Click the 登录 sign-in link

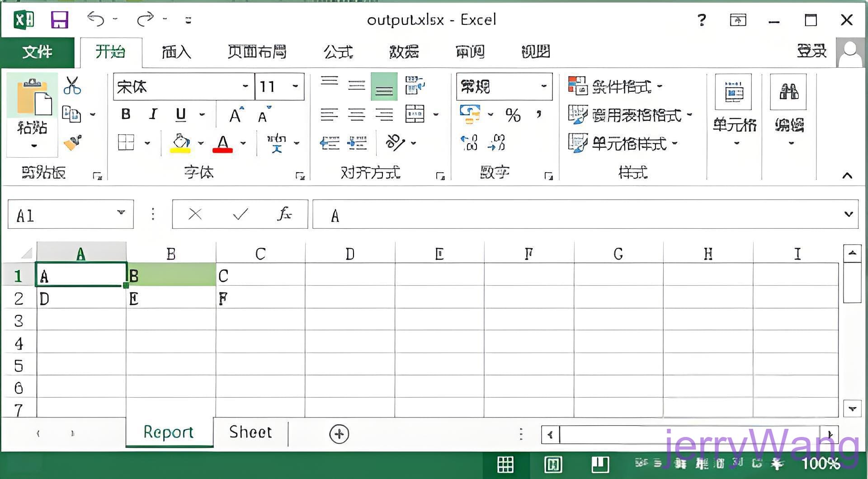pos(811,51)
